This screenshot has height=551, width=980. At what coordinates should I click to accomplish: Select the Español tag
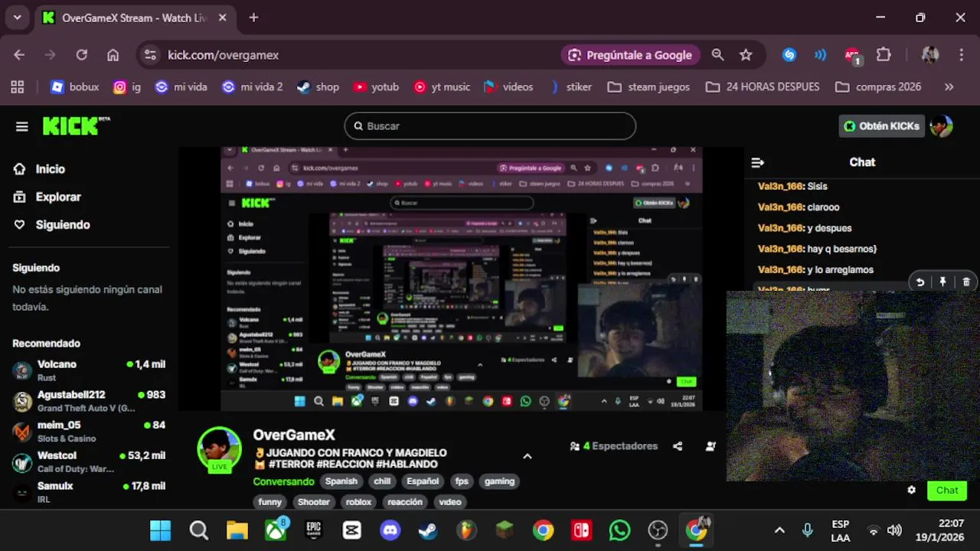423,481
